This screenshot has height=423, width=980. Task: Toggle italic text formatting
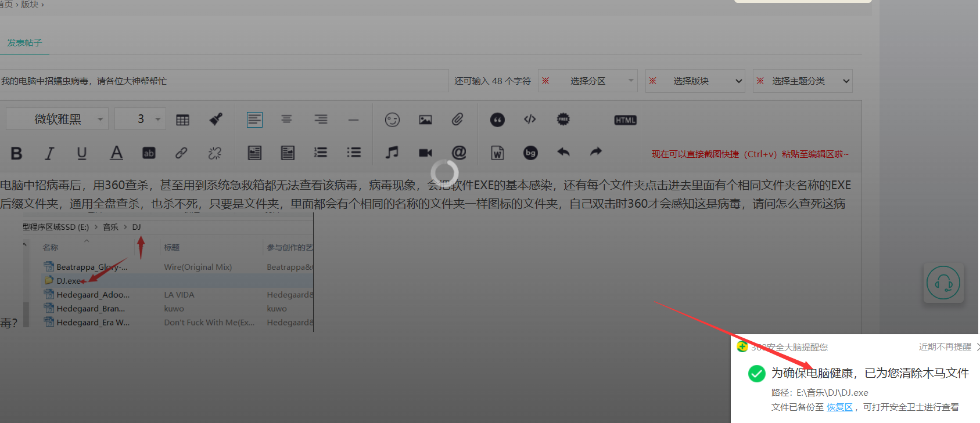coord(49,153)
